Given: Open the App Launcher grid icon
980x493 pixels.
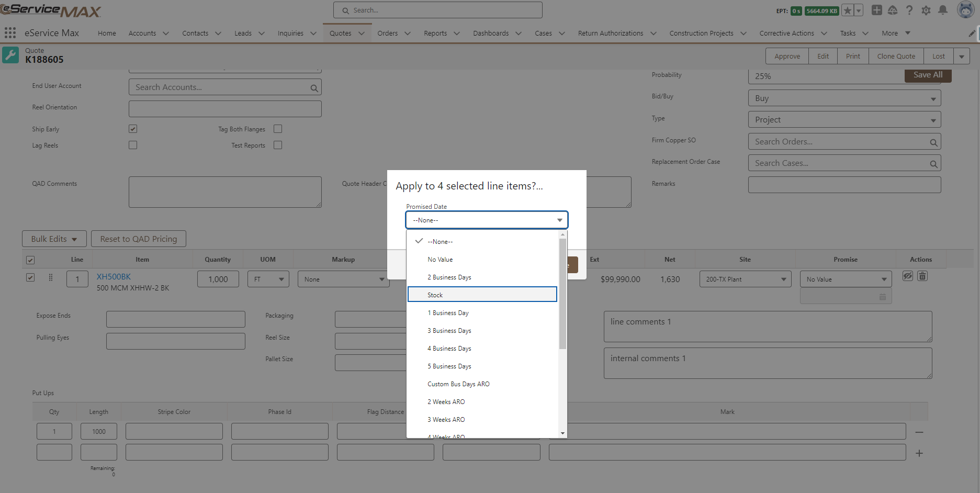Looking at the screenshot, I should (x=9, y=32).
